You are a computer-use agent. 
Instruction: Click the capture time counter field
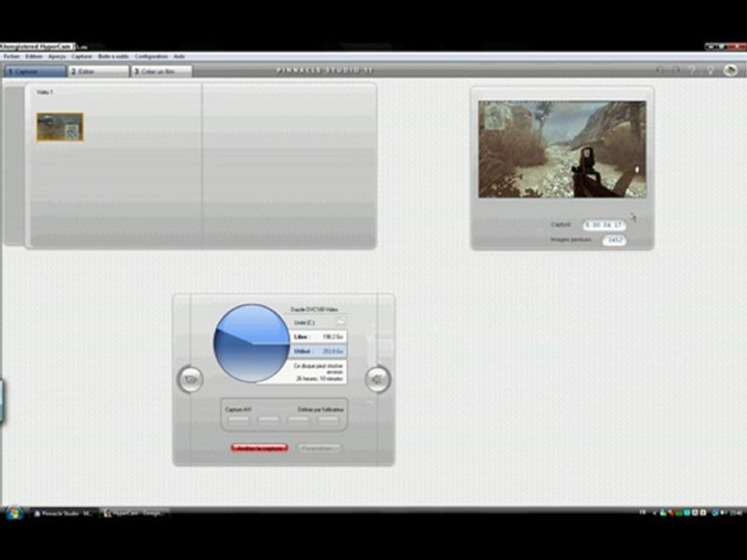tap(604, 225)
